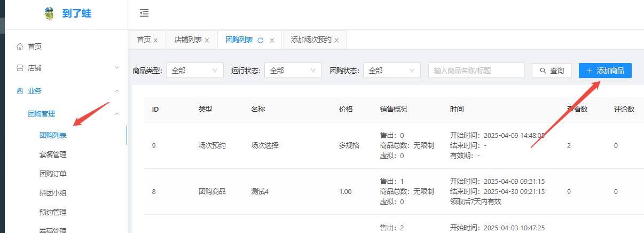Screen dimensions: 644x233
Task: Click the 类型 column header
Action: tap(206, 109)
